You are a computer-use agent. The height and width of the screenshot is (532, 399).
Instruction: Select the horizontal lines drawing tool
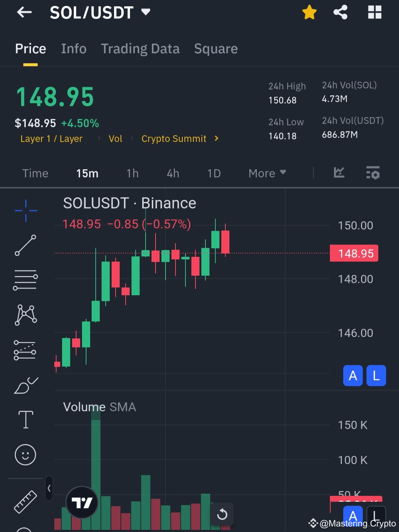pyautogui.click(x=25, y=279)
